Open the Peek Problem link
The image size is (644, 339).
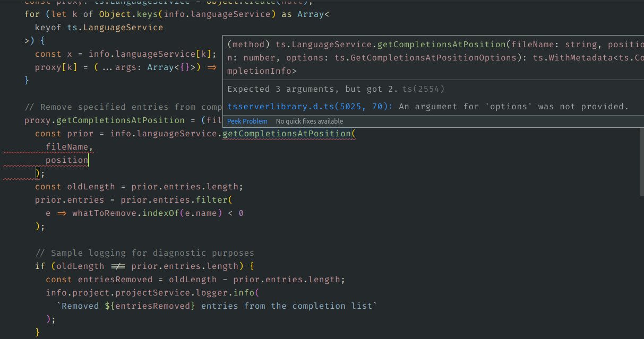247,121
